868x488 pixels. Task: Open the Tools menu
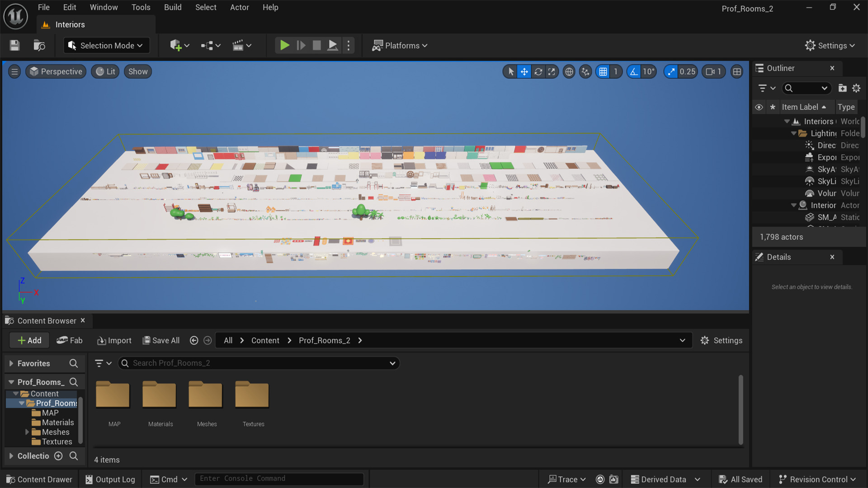tap(141, 7)
